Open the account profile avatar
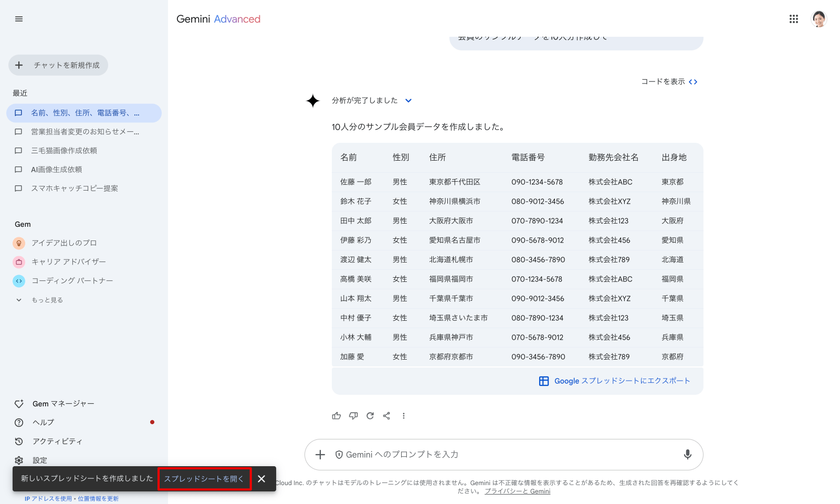Screen dimensions: 840x504 coord(818,19)
